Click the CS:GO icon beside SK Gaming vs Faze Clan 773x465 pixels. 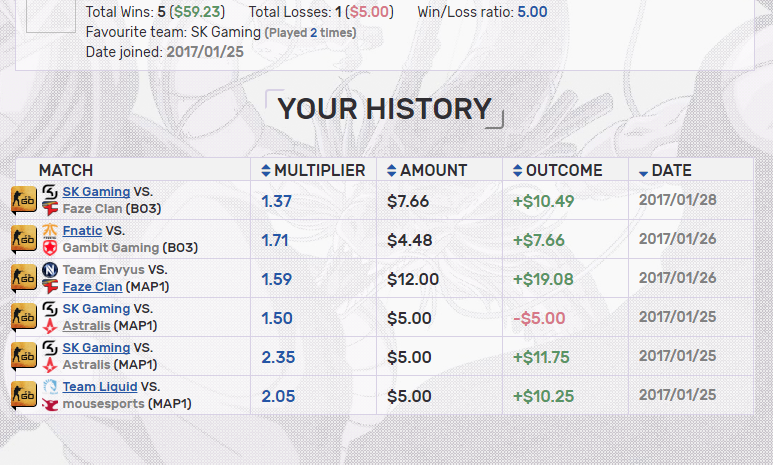click(24, 200)
